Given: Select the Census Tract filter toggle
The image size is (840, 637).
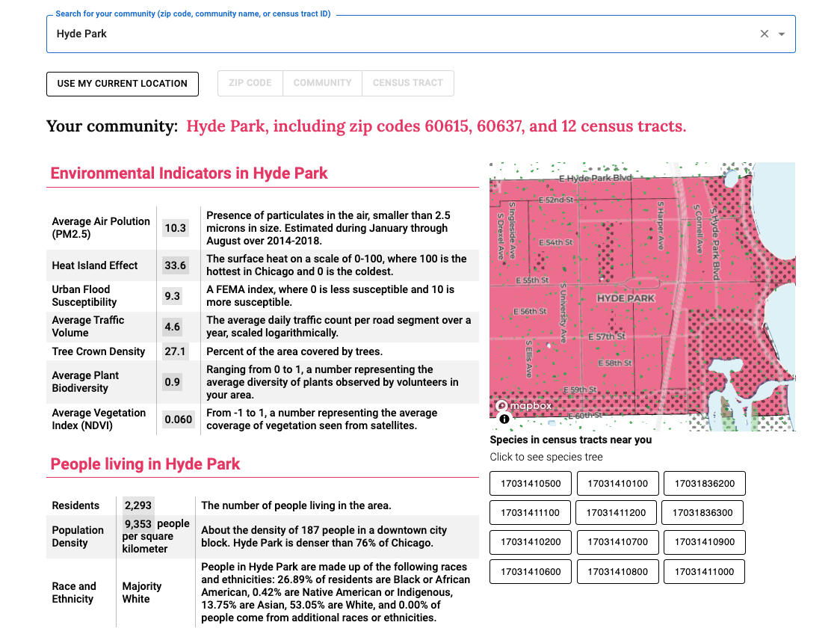Looking at the screenshot, I should 407,83.
